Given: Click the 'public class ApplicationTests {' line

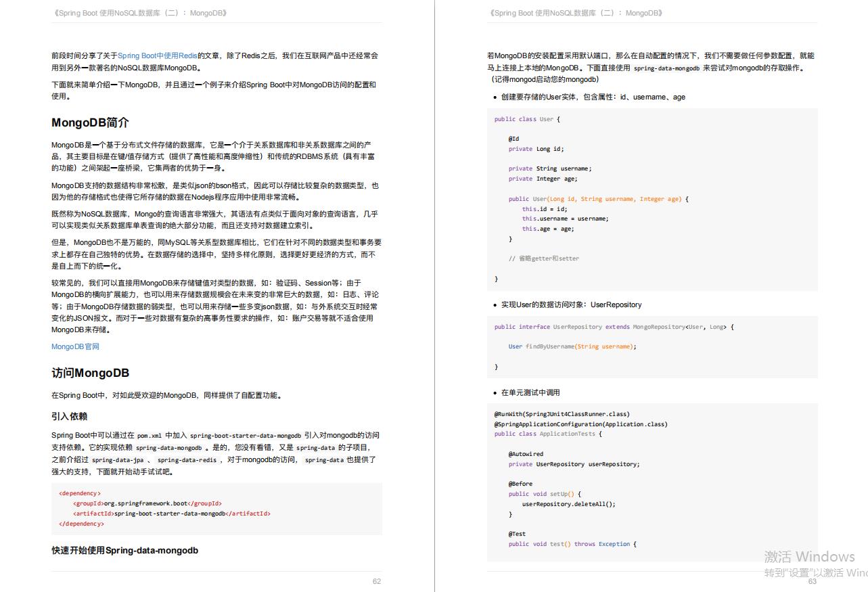Looking at the screenshot, I should (x=548, y=434).
